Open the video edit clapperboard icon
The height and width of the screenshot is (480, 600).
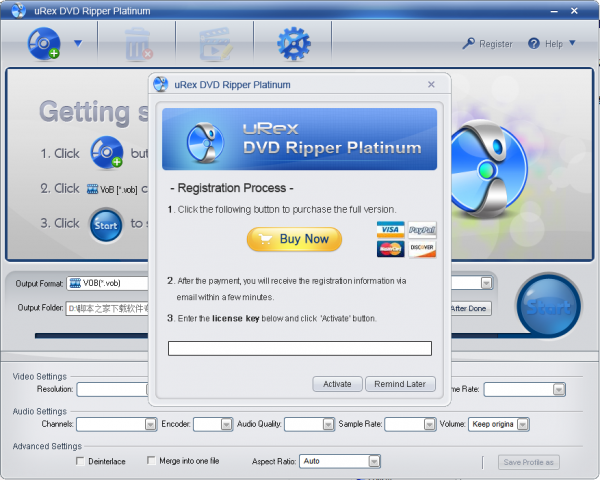215,44
